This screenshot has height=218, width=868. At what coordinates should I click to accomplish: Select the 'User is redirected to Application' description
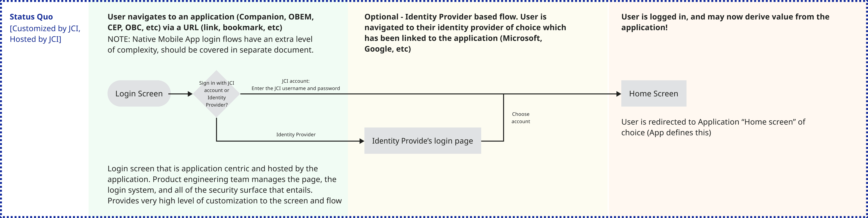(x=713, y=127)
